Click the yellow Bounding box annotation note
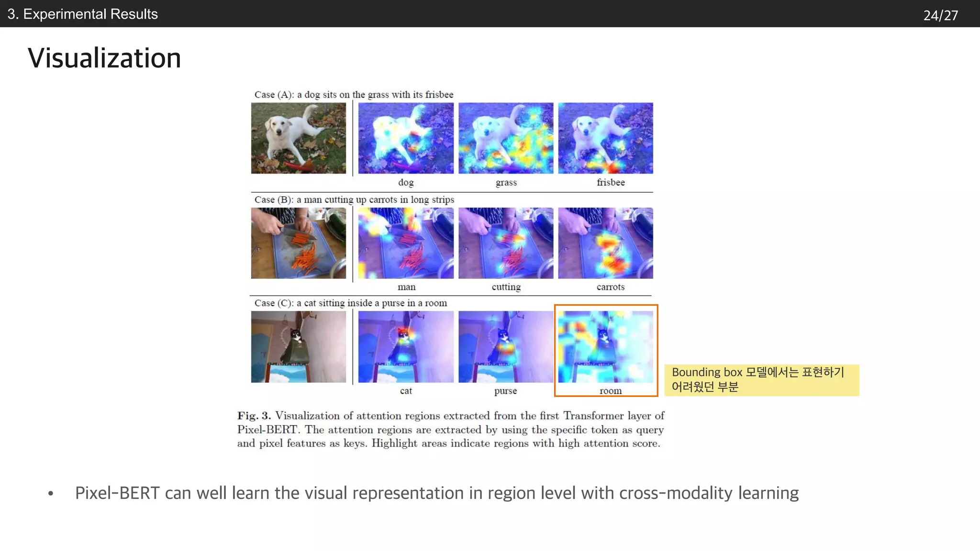980x551 pixels. (x=762, y=380)
